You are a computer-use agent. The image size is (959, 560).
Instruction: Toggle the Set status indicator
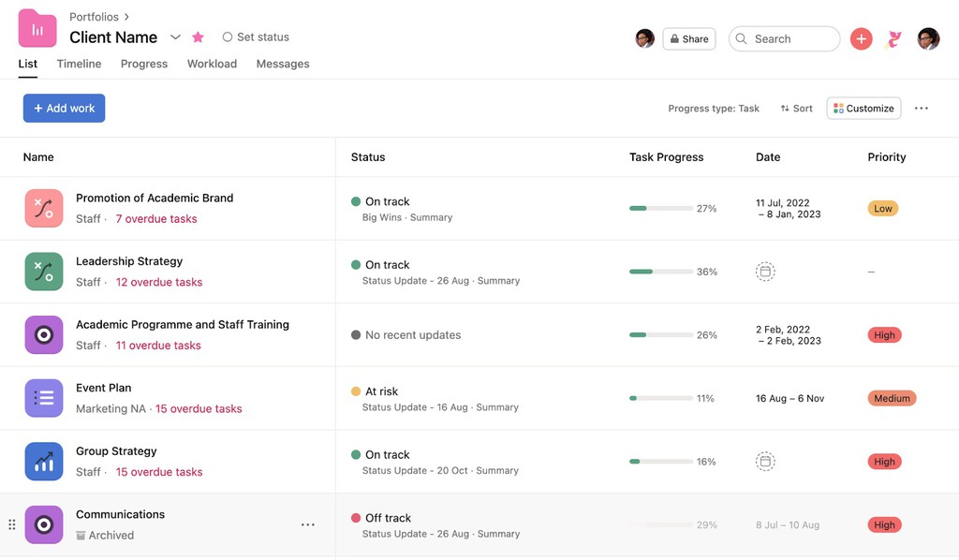[227, 37]
